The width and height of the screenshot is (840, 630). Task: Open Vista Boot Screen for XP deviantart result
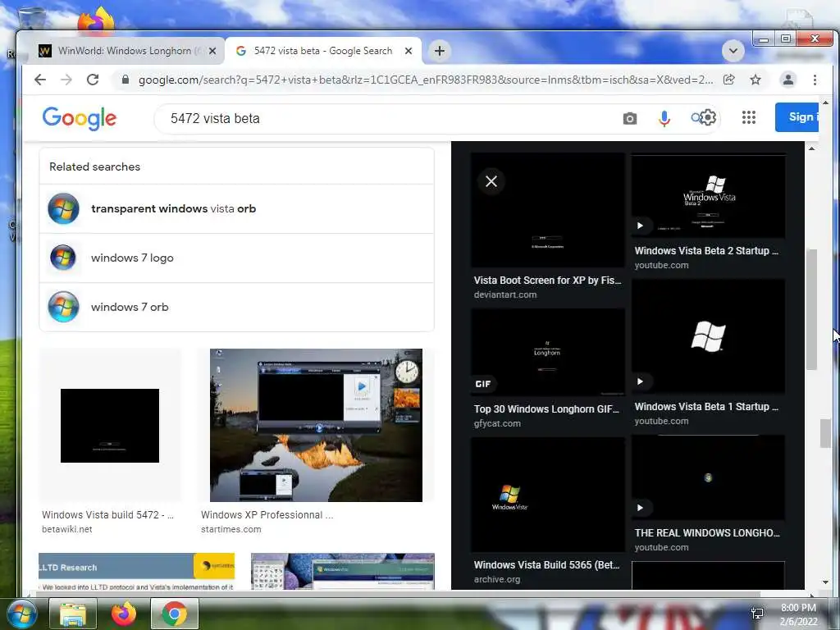click(547, 210)
